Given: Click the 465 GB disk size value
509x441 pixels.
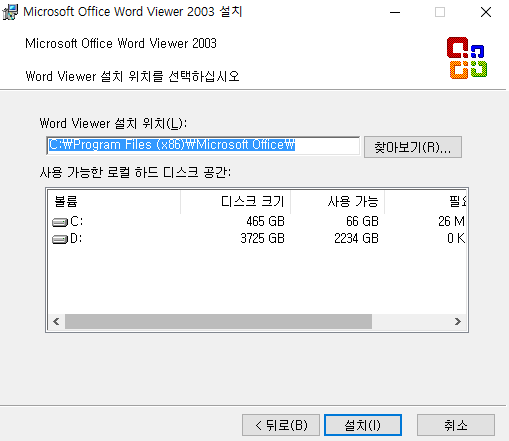Looking at the screenshot, I should [x=265, y=221].
